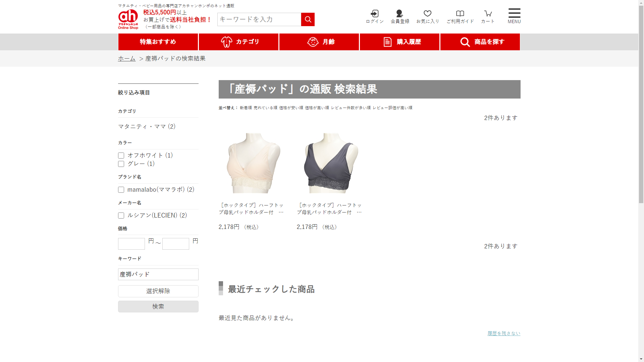Sort results by 価格が安い順
644x362 pixels.
(x=291, y=108)
